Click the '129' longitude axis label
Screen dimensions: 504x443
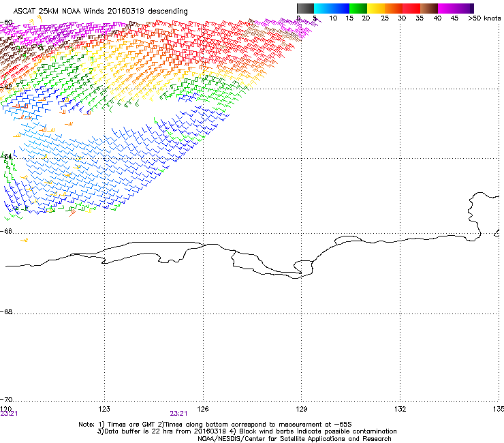point(302,409)
